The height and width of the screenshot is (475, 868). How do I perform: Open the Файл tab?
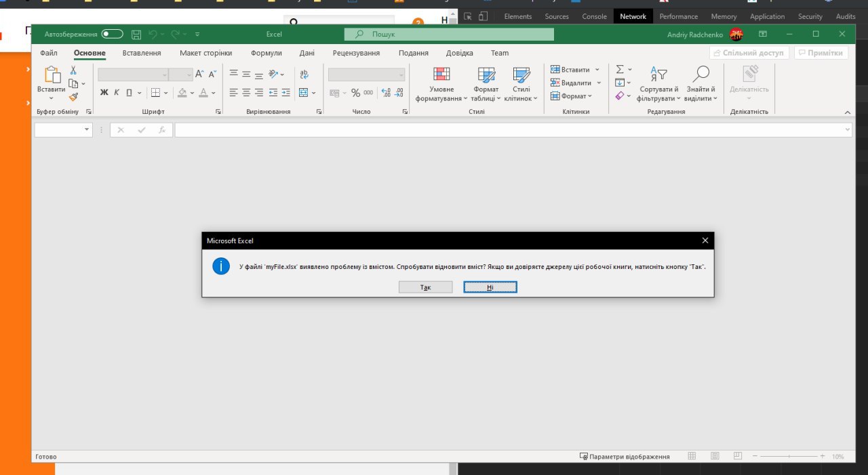[x=49, y=53]
